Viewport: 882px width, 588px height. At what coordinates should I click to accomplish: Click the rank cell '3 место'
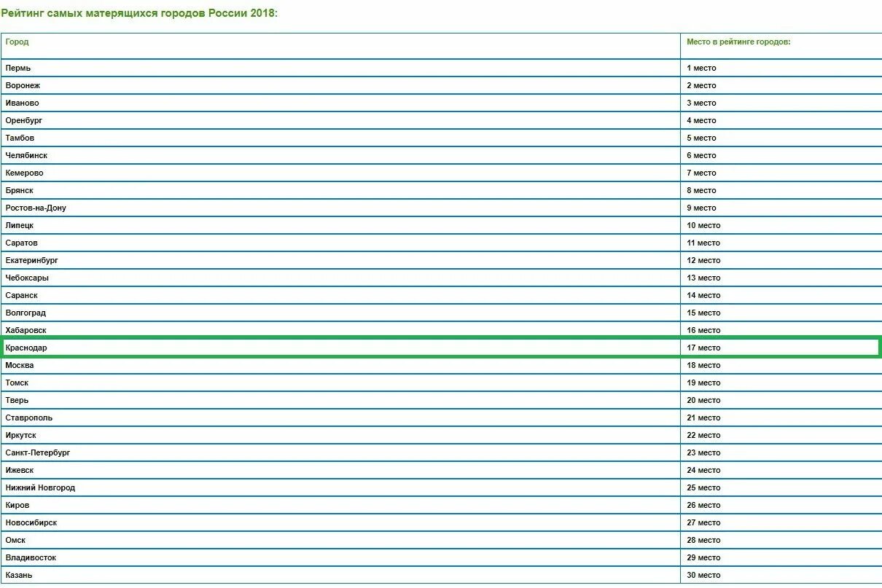[781, 103]
